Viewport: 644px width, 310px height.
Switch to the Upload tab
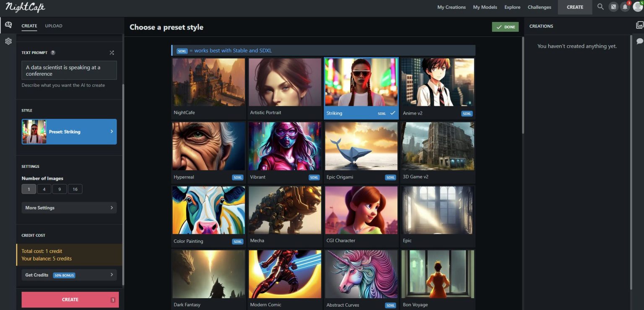(x=54, y=26)
